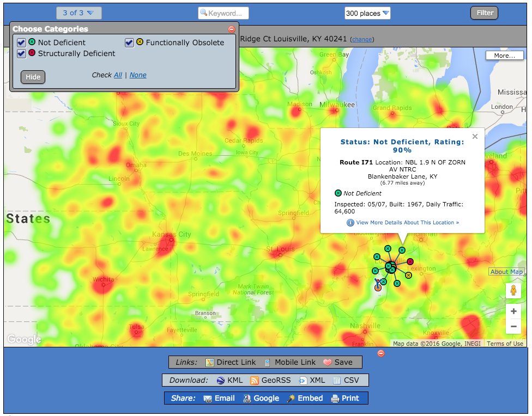The image size is (532, 416).
Task: Click the red Structurally Deficient marker on map
Action: click(410, 261)
